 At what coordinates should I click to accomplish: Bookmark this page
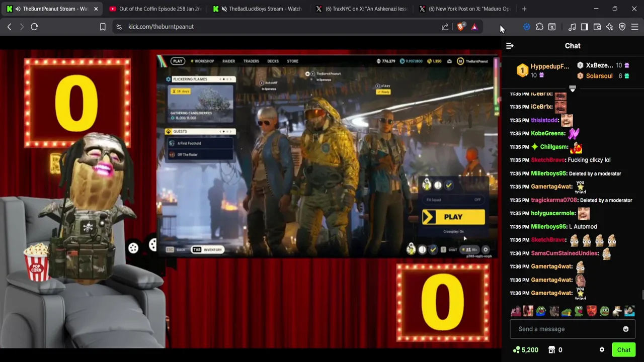(x=103, y=27)
